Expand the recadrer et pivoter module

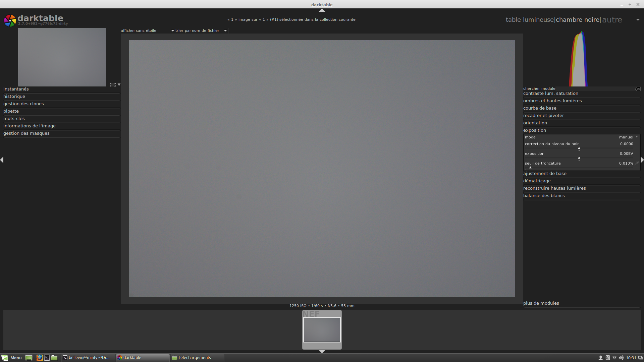(582, 116)
